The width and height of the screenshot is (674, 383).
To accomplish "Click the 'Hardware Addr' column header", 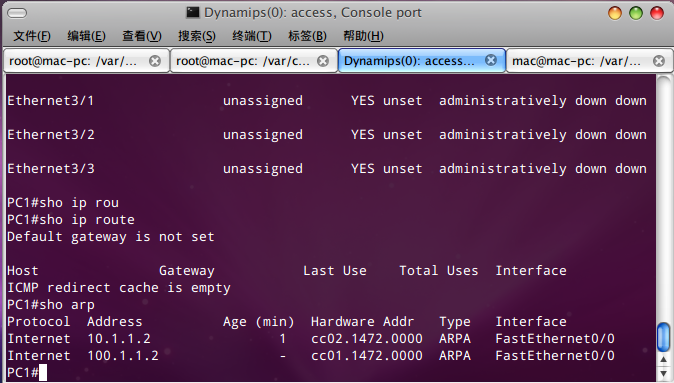I will pos(362,322).
